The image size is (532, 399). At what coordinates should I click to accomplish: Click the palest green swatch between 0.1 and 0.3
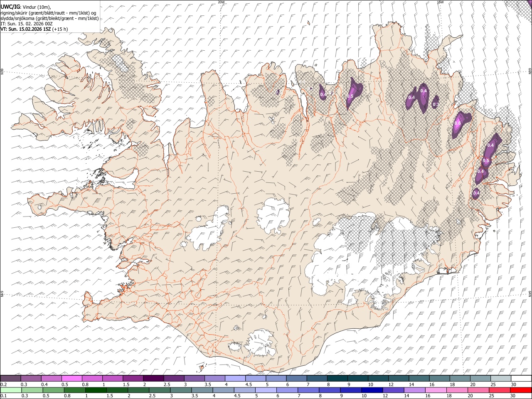[x=11, y=390]
